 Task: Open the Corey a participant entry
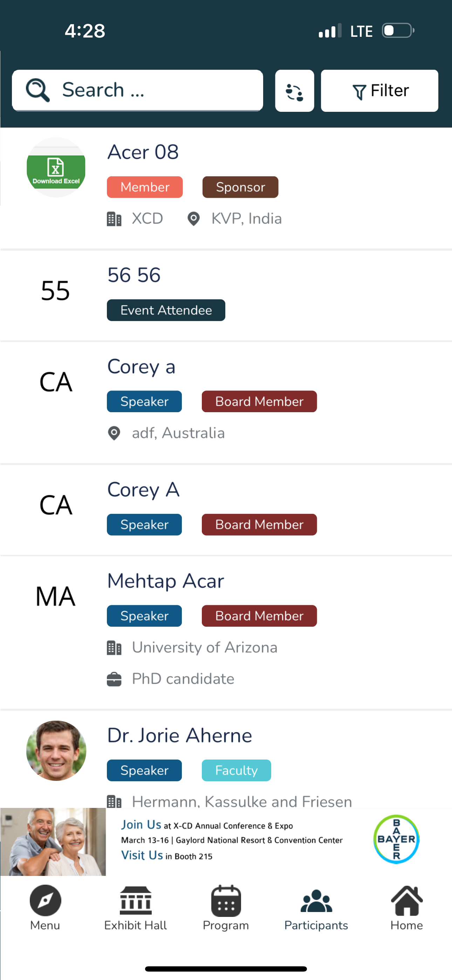pyautogui.click(x=226, y=402)
